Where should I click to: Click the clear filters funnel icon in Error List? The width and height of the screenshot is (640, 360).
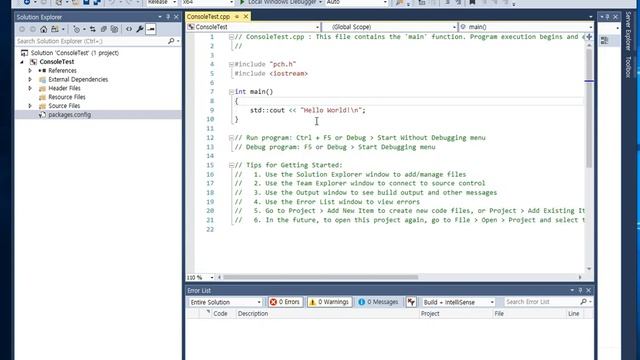411,302
